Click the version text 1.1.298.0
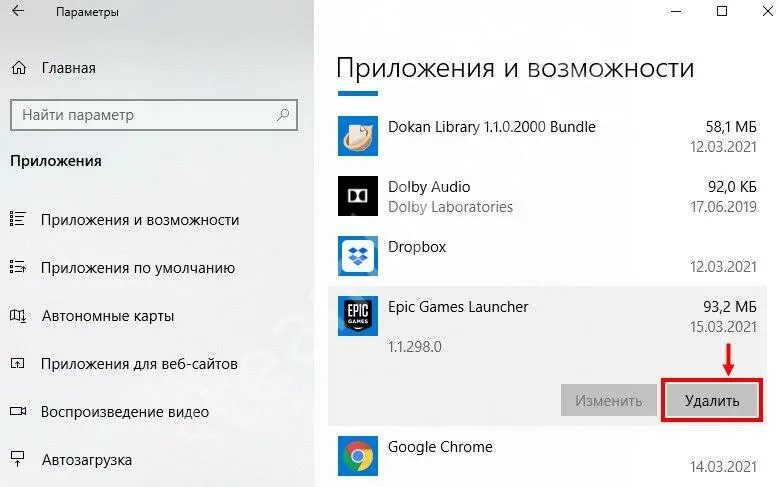This screenshot has height=487, width=778. (x=415, y=347)
